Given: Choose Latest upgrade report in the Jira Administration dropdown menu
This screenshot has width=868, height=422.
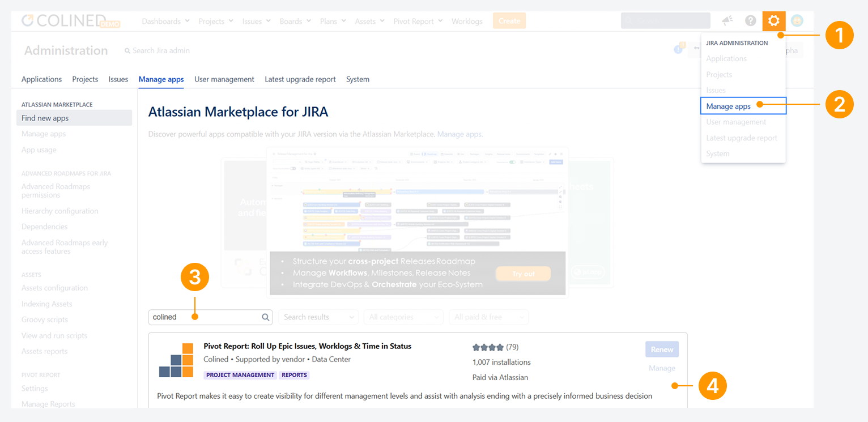Looking at the screenshot, I should click(x=743, y=138).
